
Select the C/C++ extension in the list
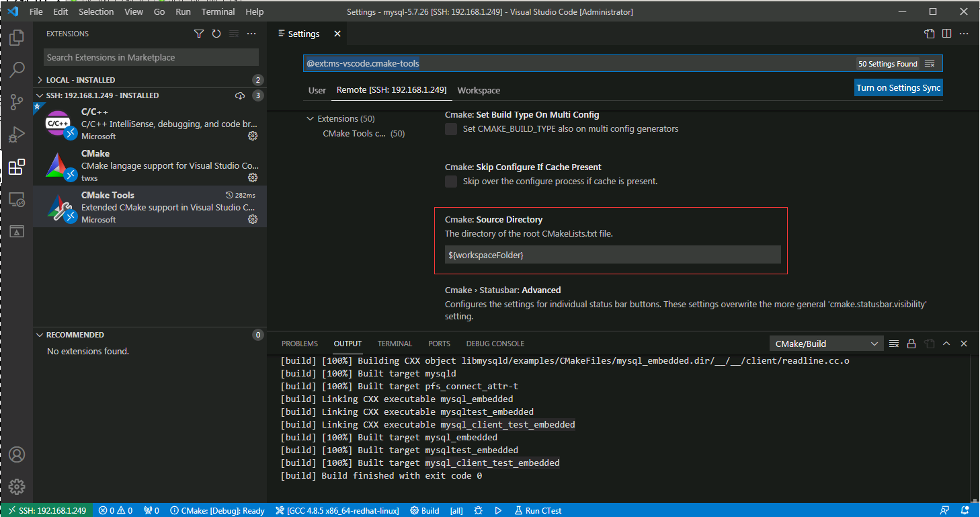point(149,123)
